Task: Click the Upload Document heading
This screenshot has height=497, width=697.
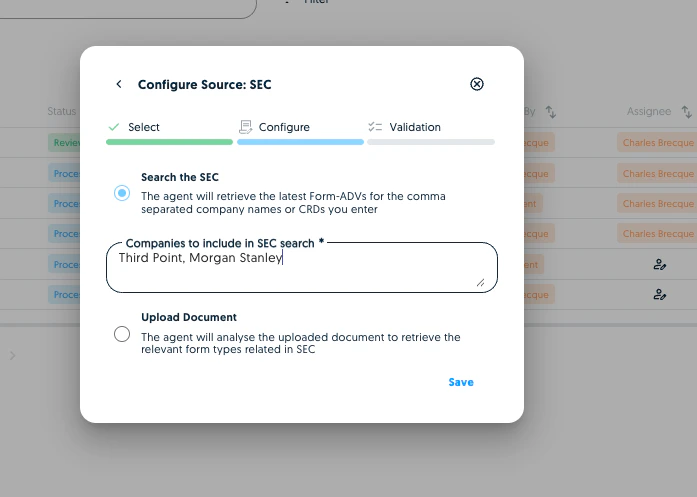Action: pyautogui.click(x=188, y=317)
